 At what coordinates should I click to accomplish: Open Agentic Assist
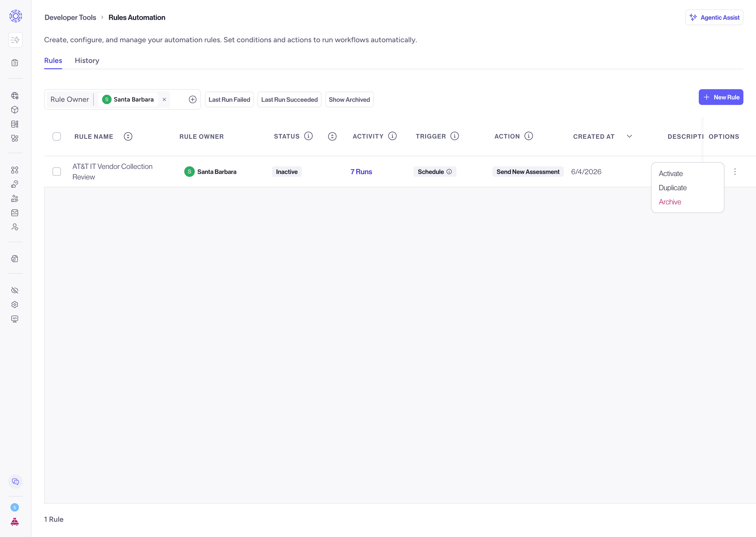(x=714, y=18)
